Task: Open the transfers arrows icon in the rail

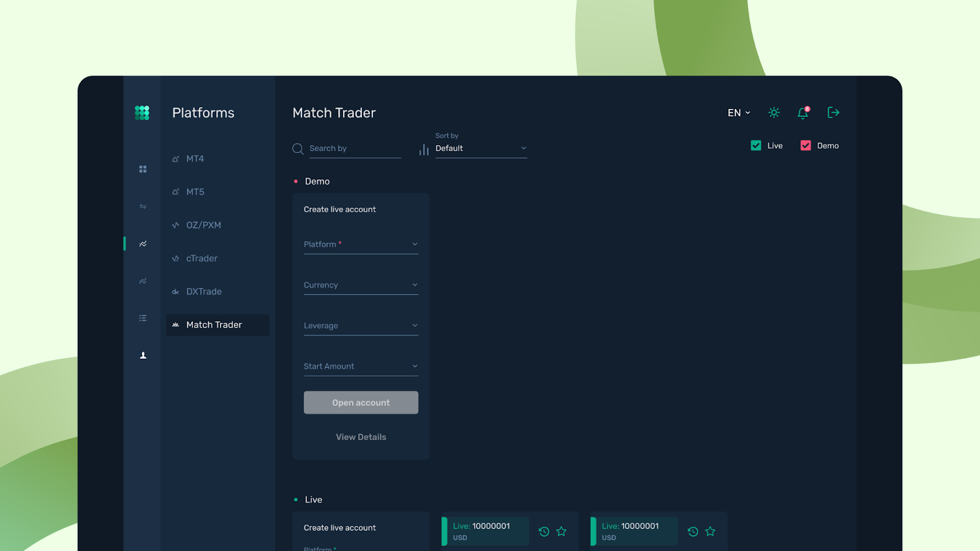Action: [x=143, y=206]
